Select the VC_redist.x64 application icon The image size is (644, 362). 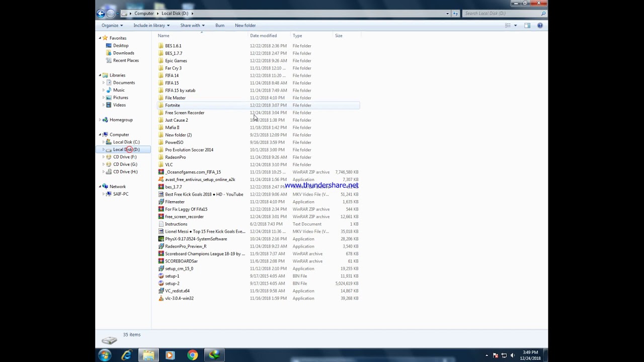pyautogui.click(x=161, y=291)
